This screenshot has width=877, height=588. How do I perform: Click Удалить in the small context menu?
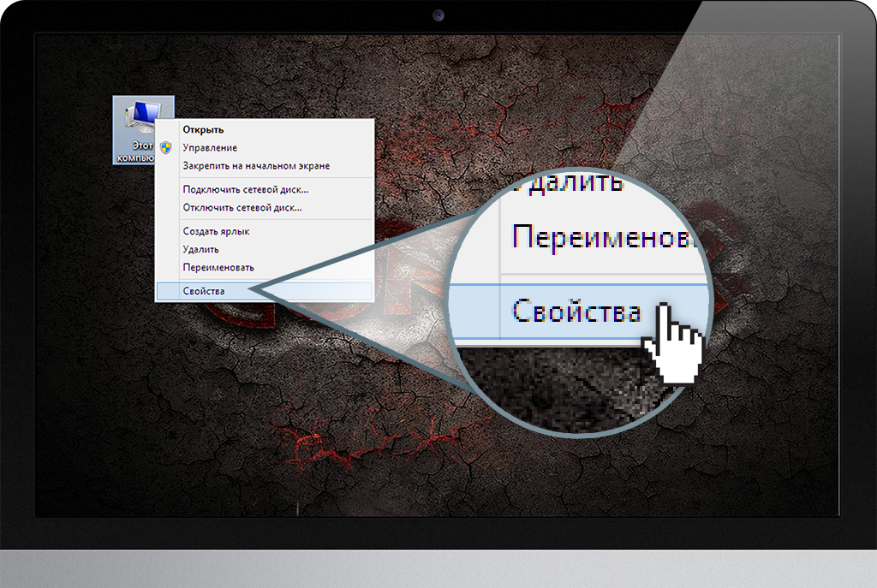click(200, 249)
